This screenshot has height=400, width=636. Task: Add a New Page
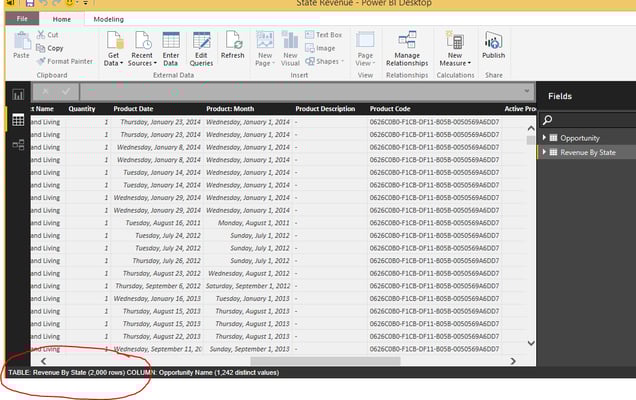click(265, 49)
